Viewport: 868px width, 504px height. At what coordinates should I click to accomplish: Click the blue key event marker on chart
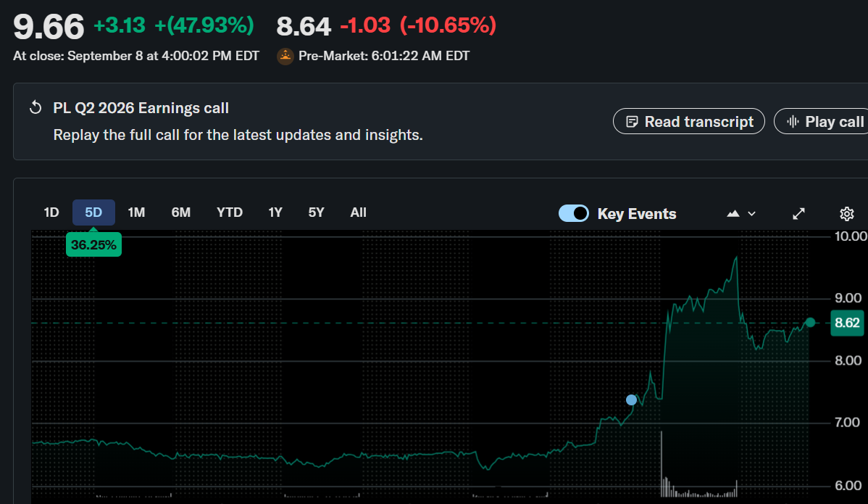631,400
